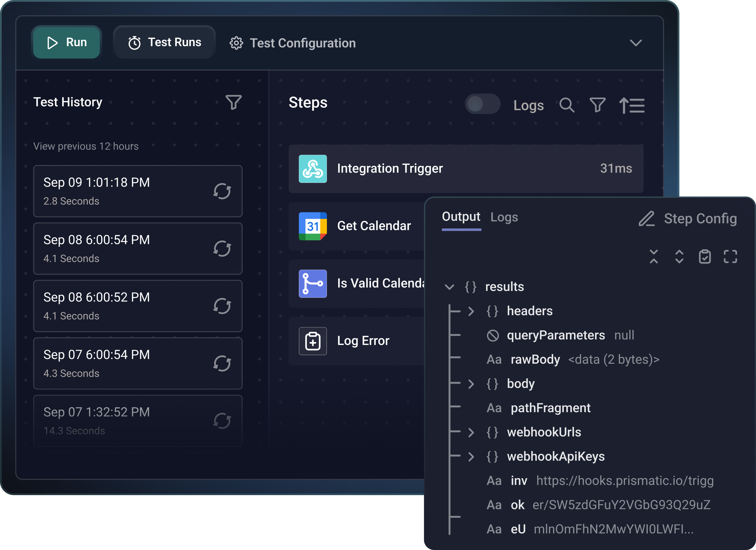Viewport: 756px width, 550px height.
Task: Copy output using the clipboard icon
Action: point(705,256)
